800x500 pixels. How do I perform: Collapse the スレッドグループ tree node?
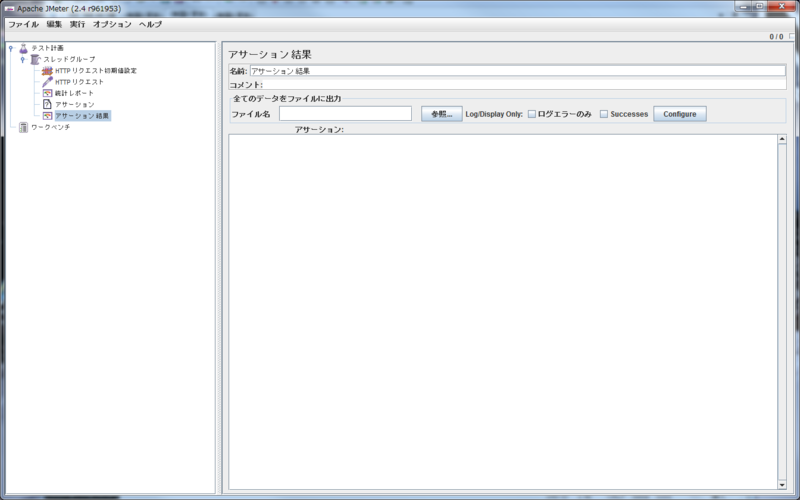pos(22,60)
